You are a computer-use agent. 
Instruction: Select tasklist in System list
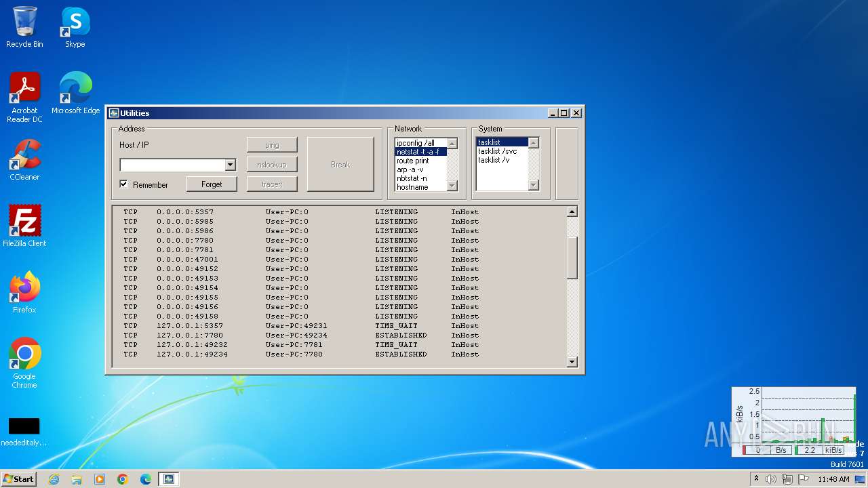[x=502, y=142]
